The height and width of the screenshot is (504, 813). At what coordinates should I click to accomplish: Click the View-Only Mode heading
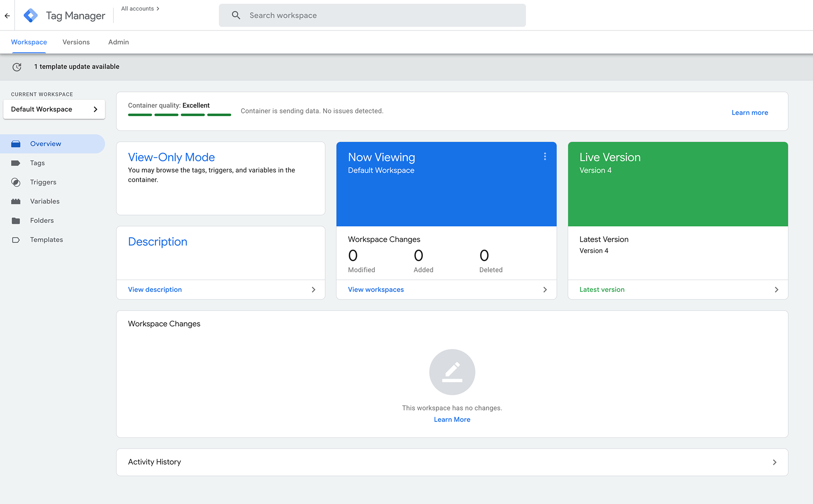tap(172, 157)
